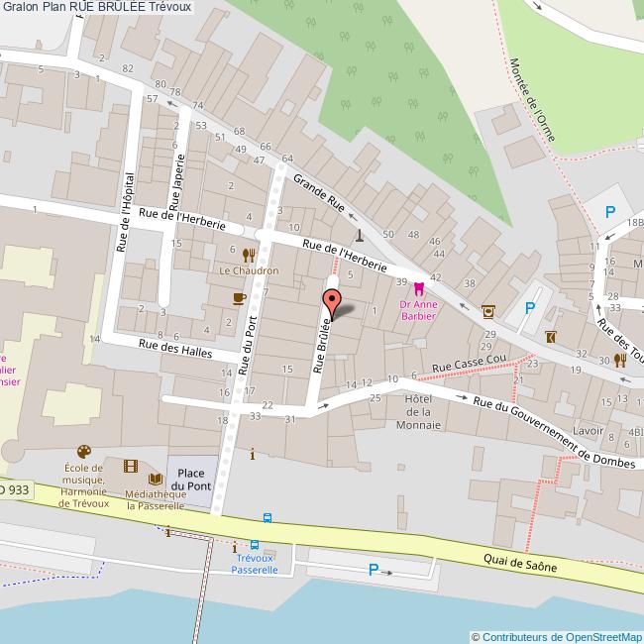Click the post office icon on Grande Rue

point(487,312)
